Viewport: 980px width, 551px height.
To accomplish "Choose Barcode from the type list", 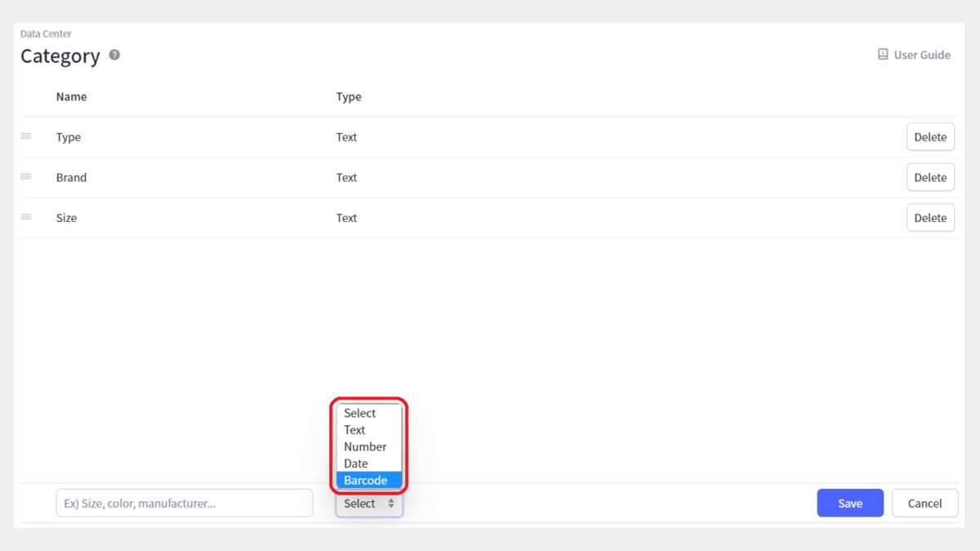I will tap(366, 480).
